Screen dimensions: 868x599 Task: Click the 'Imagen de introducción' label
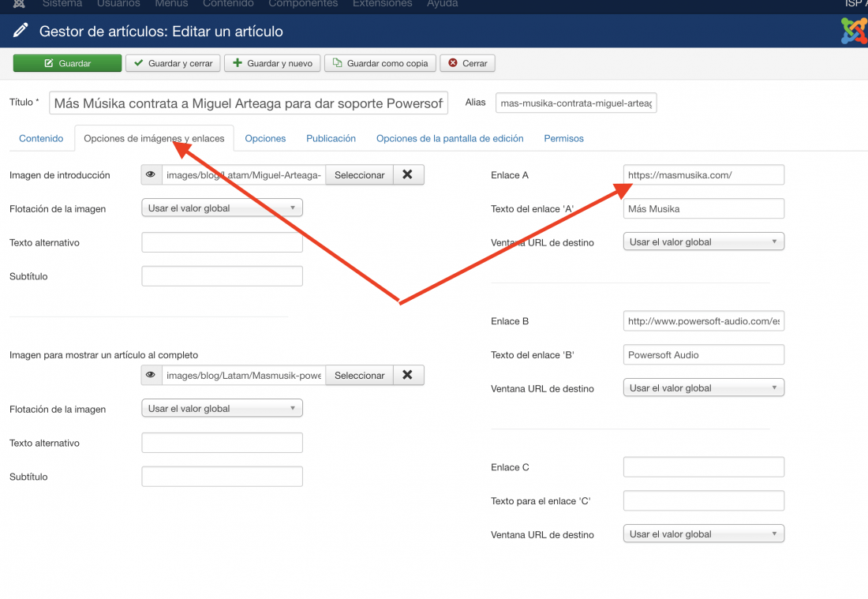point(60,175)
